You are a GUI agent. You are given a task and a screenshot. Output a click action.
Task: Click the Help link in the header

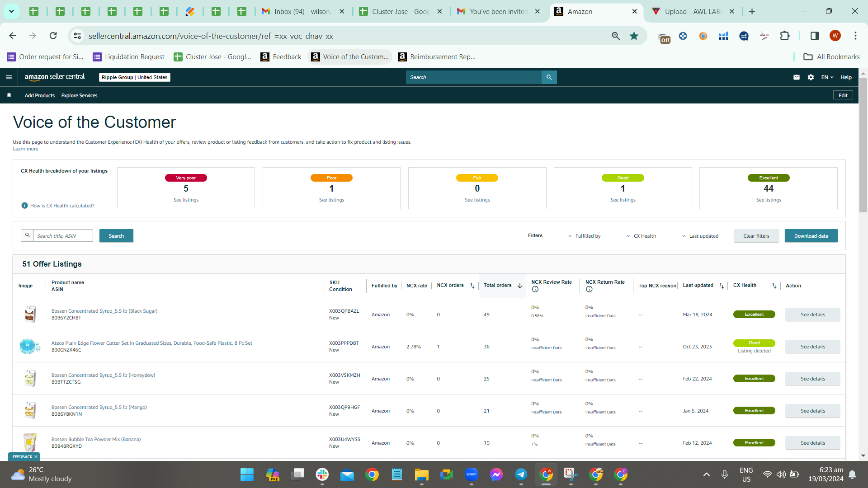click(x=846, y=77)
